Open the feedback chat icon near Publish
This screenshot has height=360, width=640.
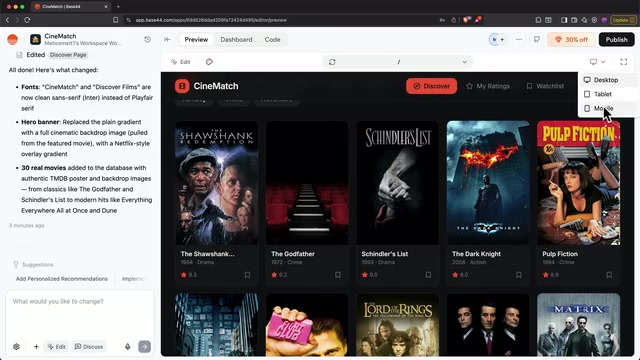pos(537,40)
